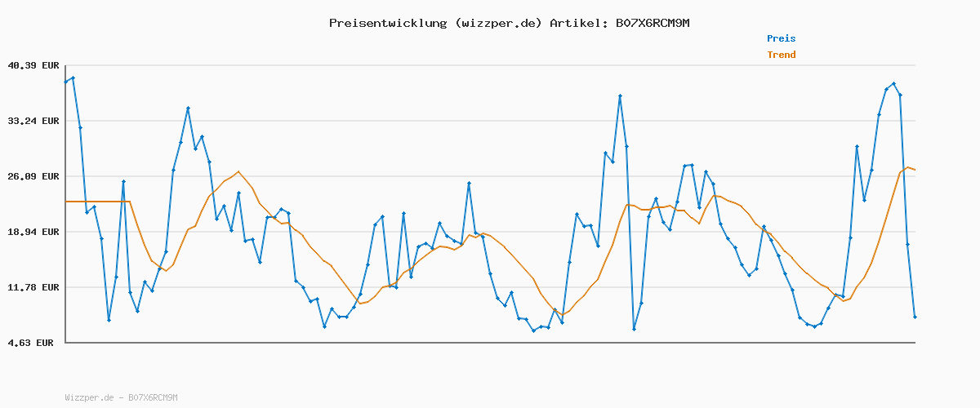
Task: Select the blue Preis legend label
Action: click(x=781, y=38)
